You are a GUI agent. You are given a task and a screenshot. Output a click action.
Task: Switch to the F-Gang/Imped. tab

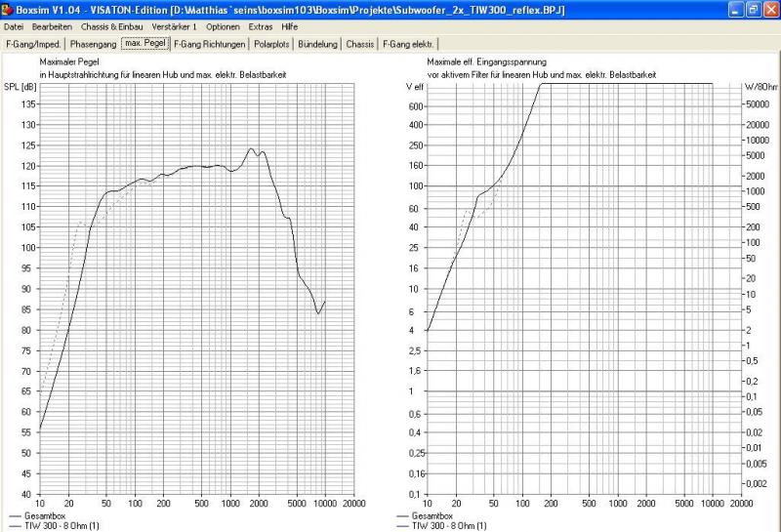(x=33, y=44)
